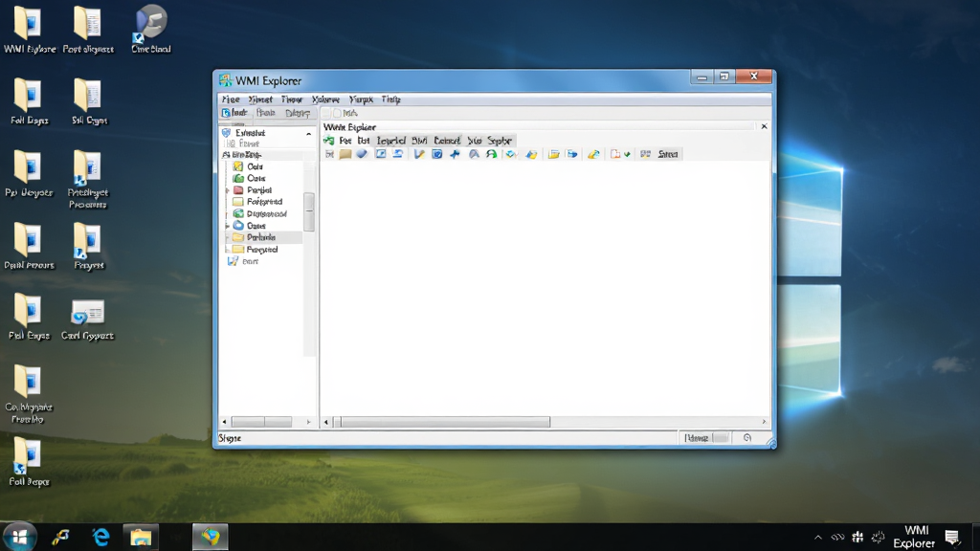Open File Explorer from the taskbar
This screenshot has height=551, width=980.
[x=141, y=537]
